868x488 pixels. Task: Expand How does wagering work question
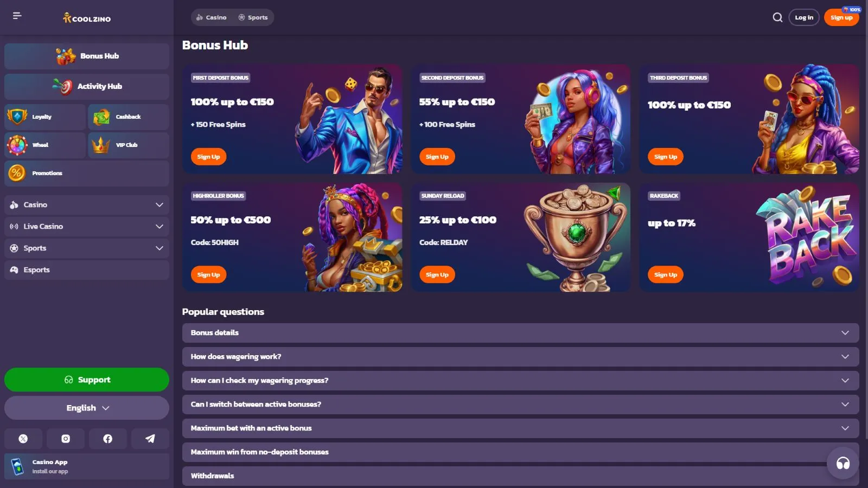pos(521,357)
